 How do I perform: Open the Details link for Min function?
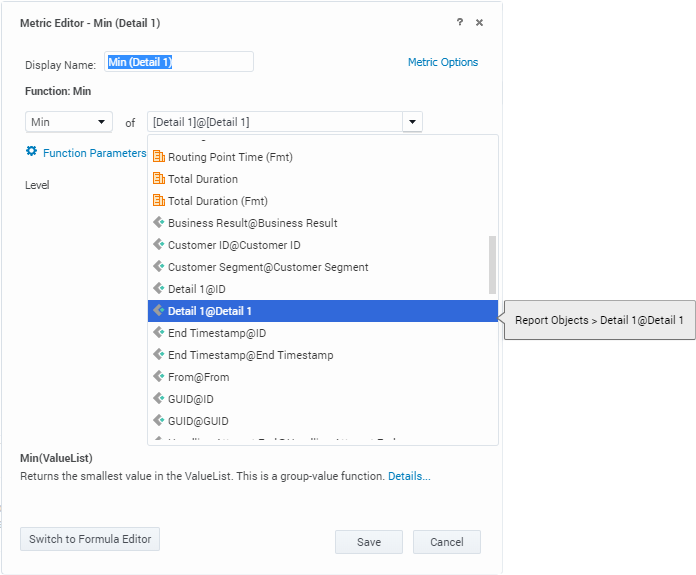point(409,476)
